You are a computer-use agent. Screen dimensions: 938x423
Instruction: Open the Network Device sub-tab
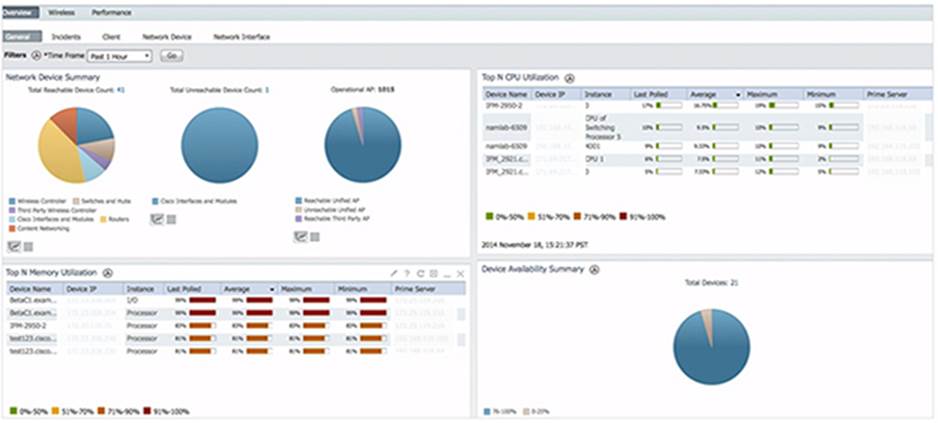coord(167,36)
